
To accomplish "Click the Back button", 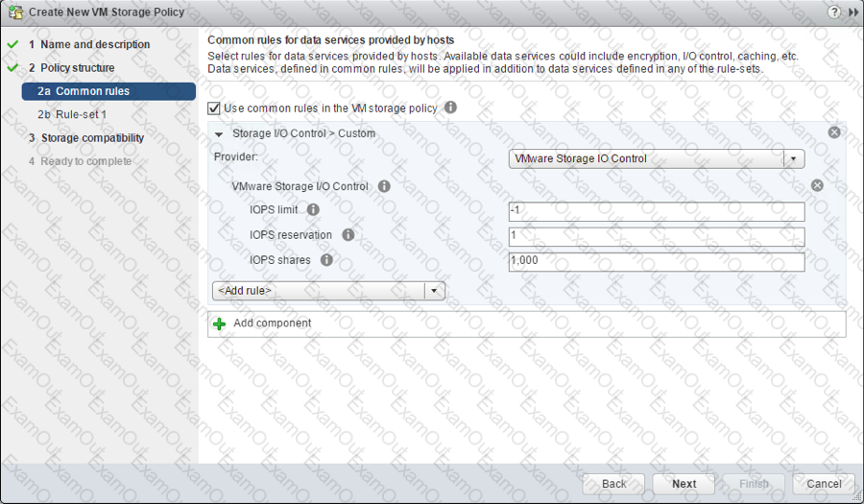I will (613, 484).
